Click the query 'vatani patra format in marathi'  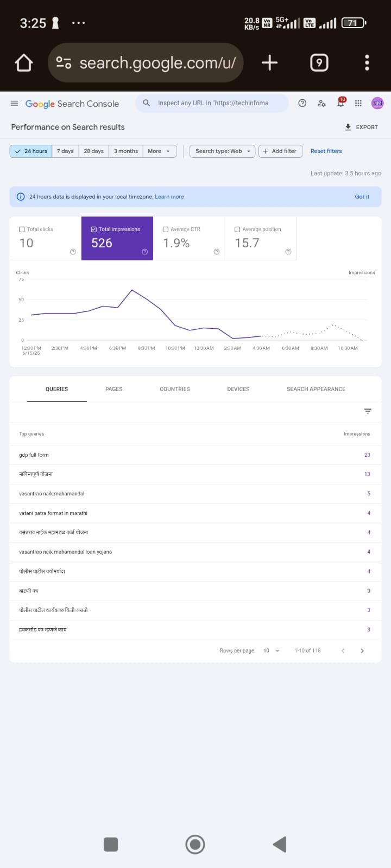pyautogui.click(x=53, y=513)
